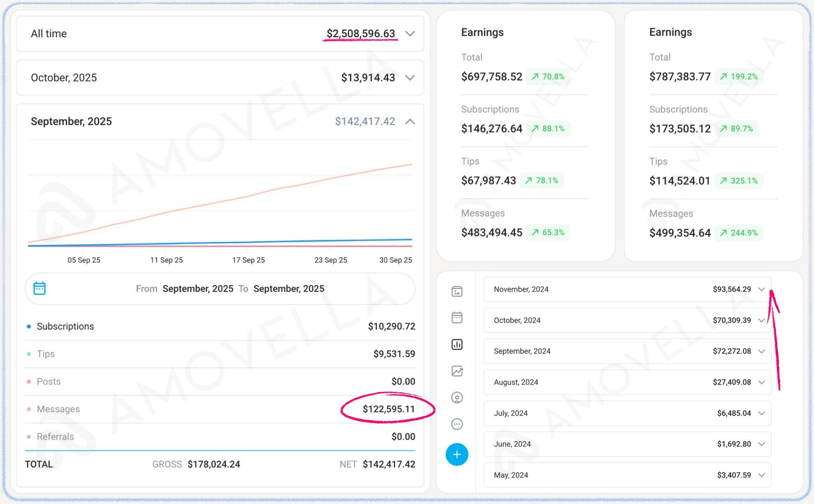
Task: Select the gallery icon in the sidebar
Action: coord(457,291)
